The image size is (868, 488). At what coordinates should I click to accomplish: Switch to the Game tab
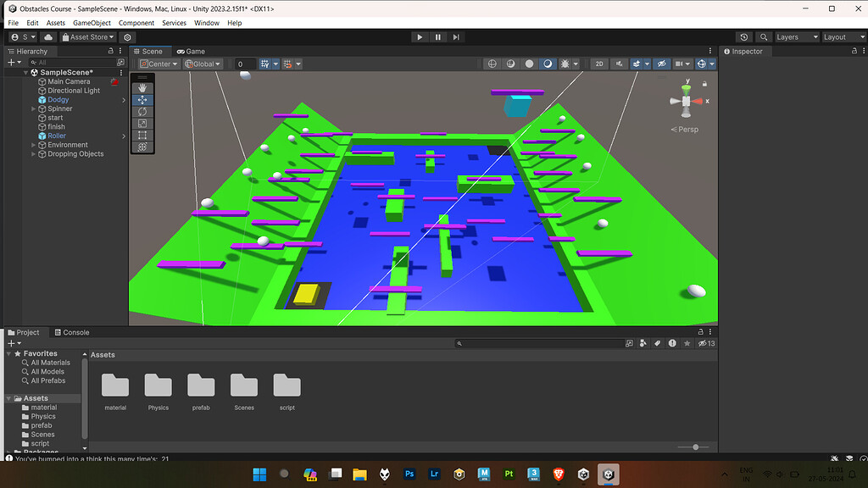pos(191,51)
